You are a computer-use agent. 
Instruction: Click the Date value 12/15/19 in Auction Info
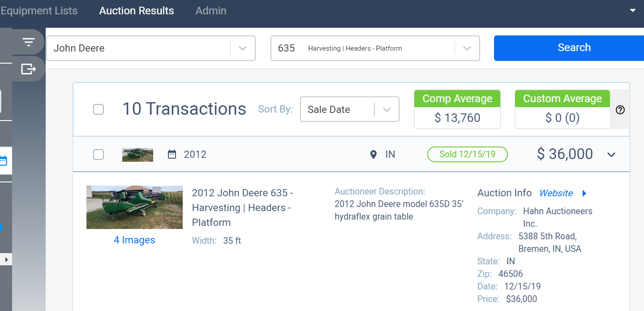pyautogui.click(x=522, y=286)
